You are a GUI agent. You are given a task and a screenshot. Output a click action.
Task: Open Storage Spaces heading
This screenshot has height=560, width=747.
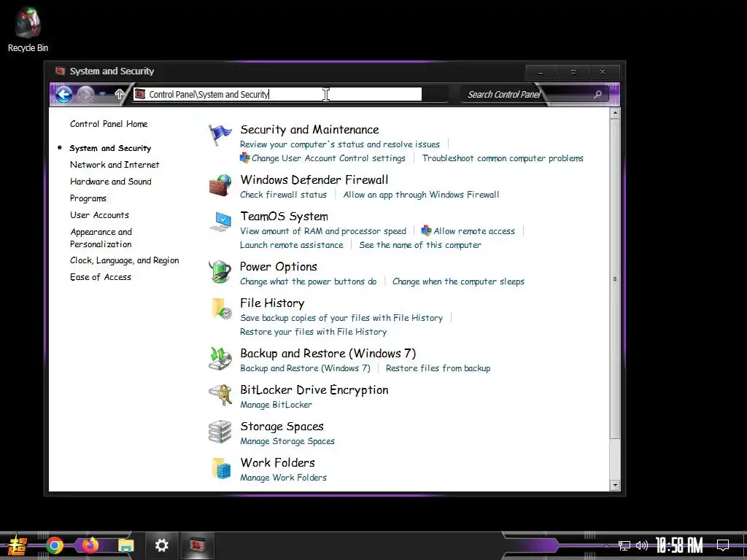(282, 427)
